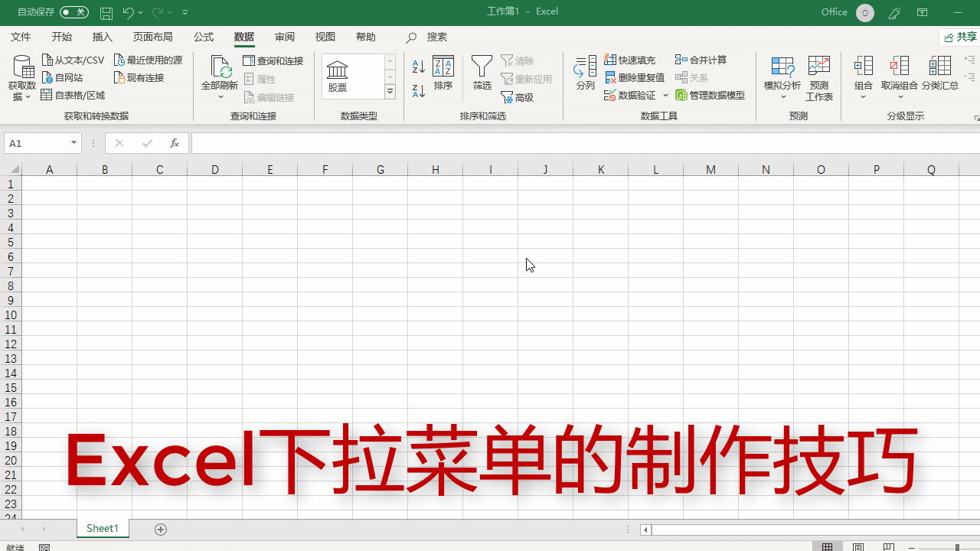Select the column K header

(x=601, y=169)
